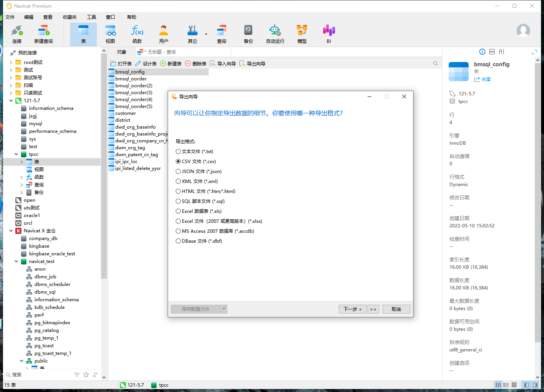544x392 pixels.
Task: Click the 备份 (Backup) toolbar icon
Action: (248, 34)
